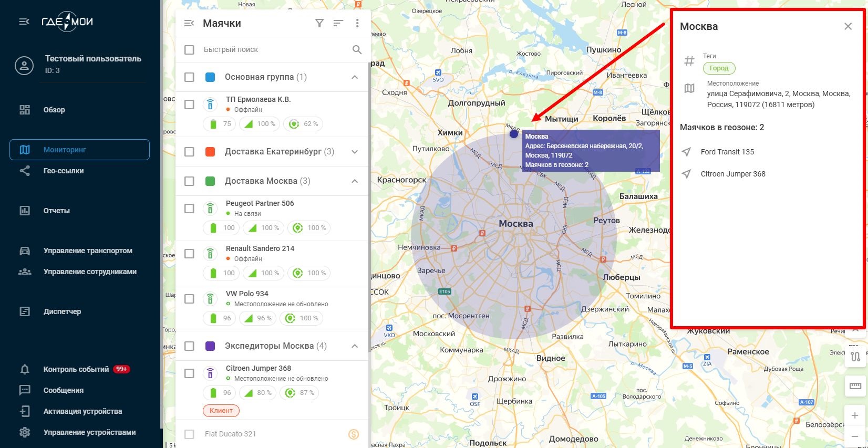Click the search magnifier icon

(357, 50)
